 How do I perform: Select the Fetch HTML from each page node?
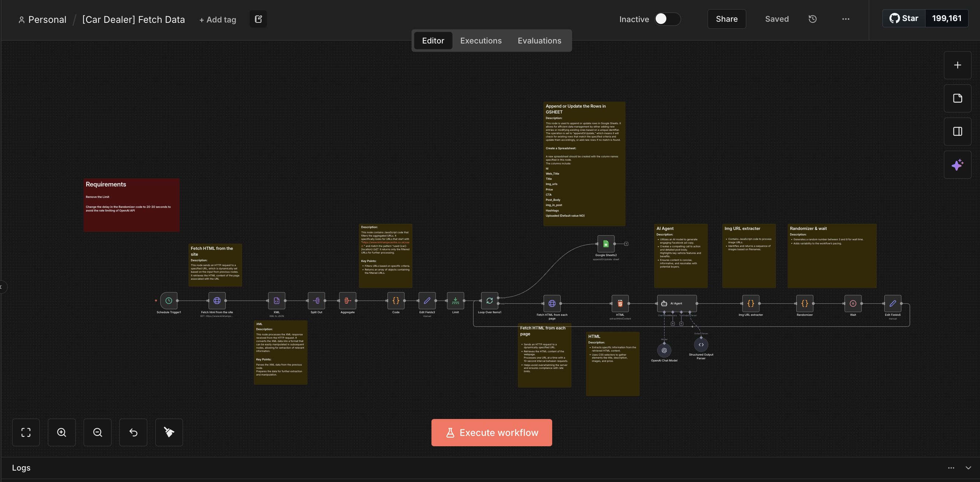tap(552, 303)
